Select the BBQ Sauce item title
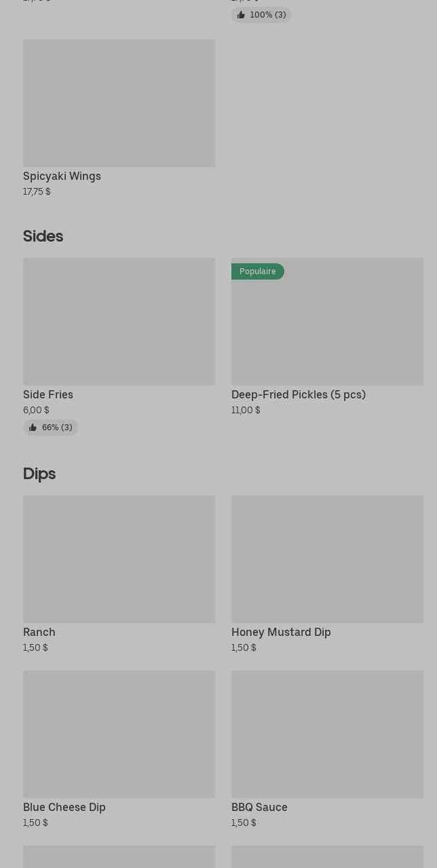 coord(259,808)
